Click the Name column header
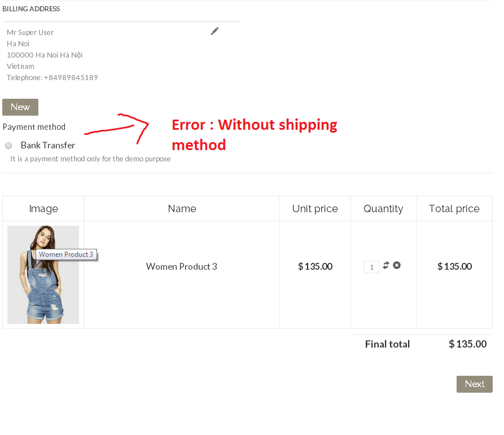 tap(182, 209)
